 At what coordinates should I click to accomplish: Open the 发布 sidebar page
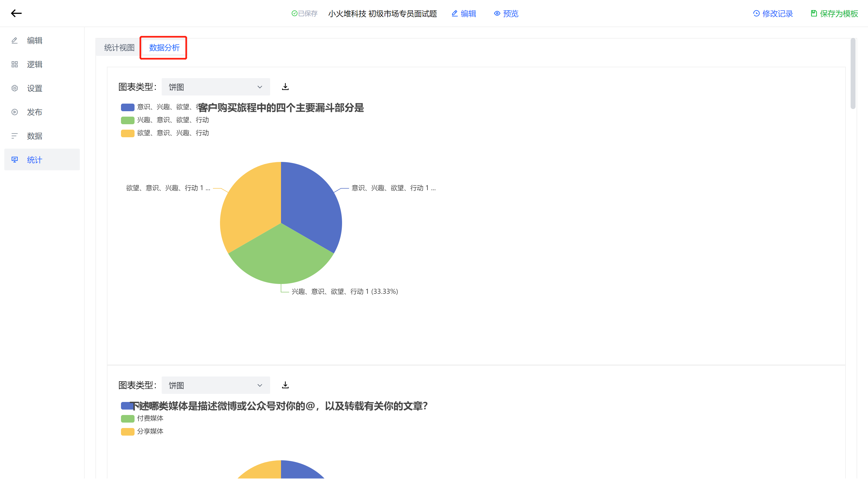tap(34, 112)
